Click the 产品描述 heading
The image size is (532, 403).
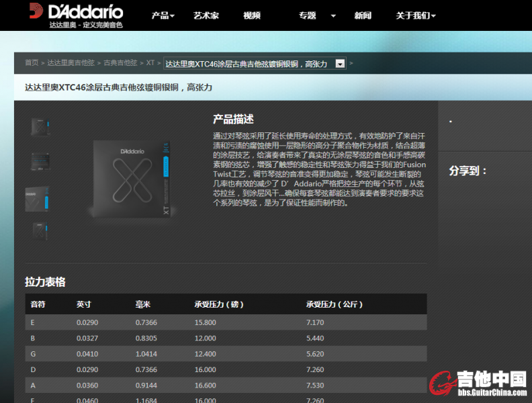234,119
